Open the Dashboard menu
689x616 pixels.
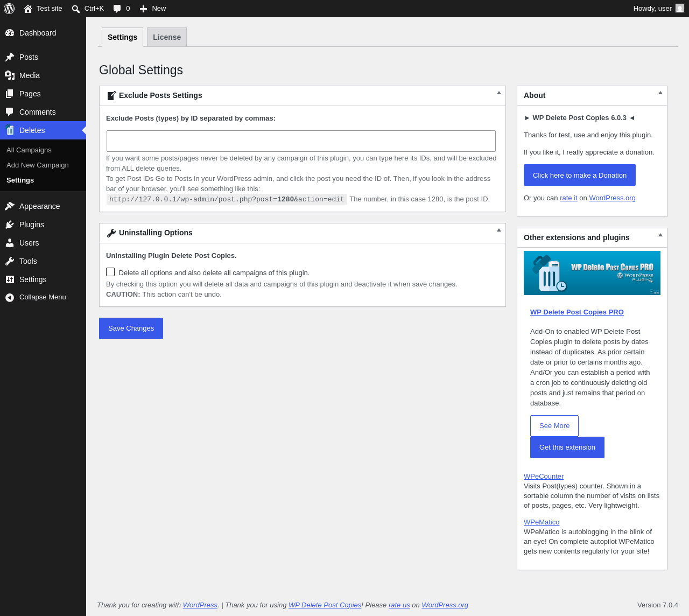pyautogui.click(x=38, y=33)
